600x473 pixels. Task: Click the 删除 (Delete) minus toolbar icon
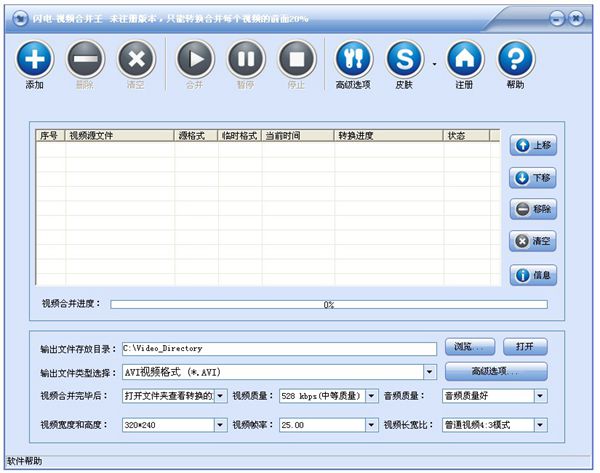click(x=85, y=59)
